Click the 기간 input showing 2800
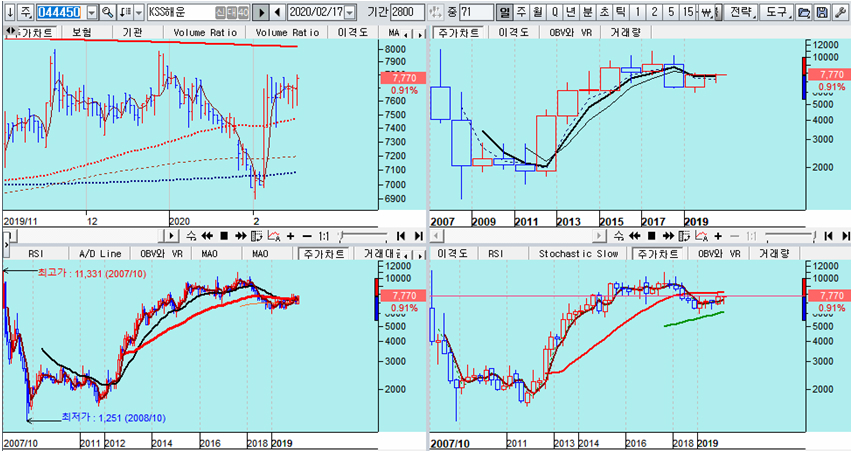The image size is (853, 451). (x=407, y=12)
